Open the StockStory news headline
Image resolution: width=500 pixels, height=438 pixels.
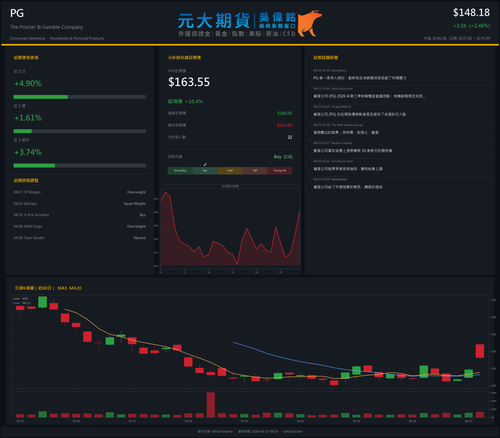click(360, 78)
